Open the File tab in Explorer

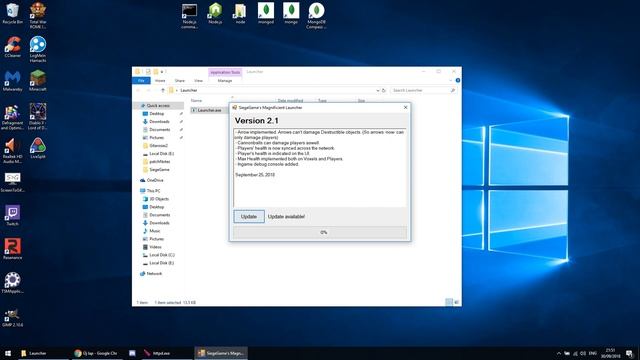(141, 80)
